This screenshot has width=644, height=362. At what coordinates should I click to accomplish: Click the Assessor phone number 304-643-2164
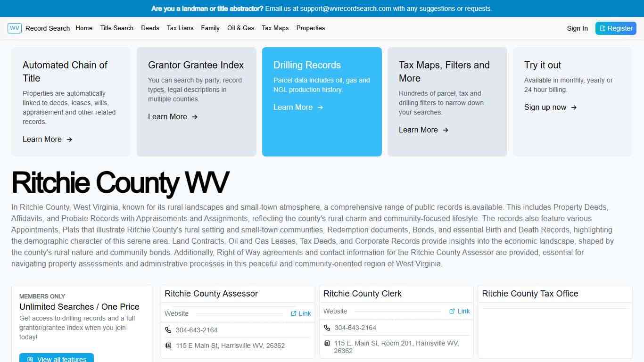coord(197,330)
